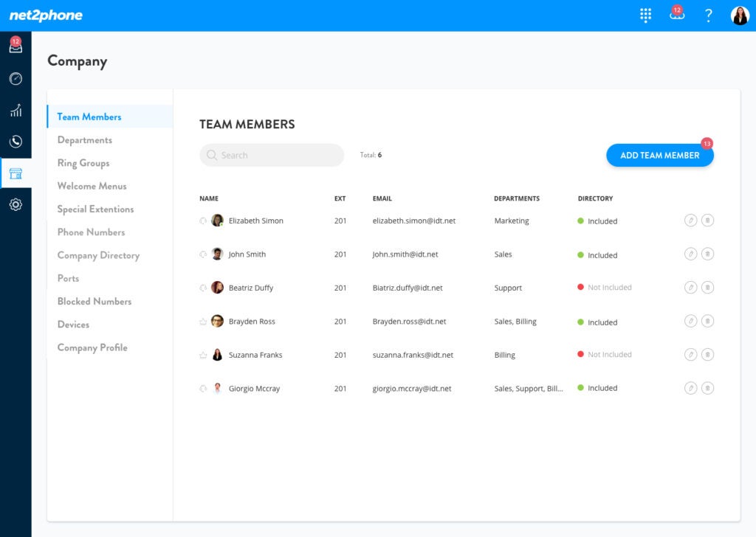The image size is (756, 537).
Task: Open the analytics bar chart sidebar icon
Action: [16, 111]
